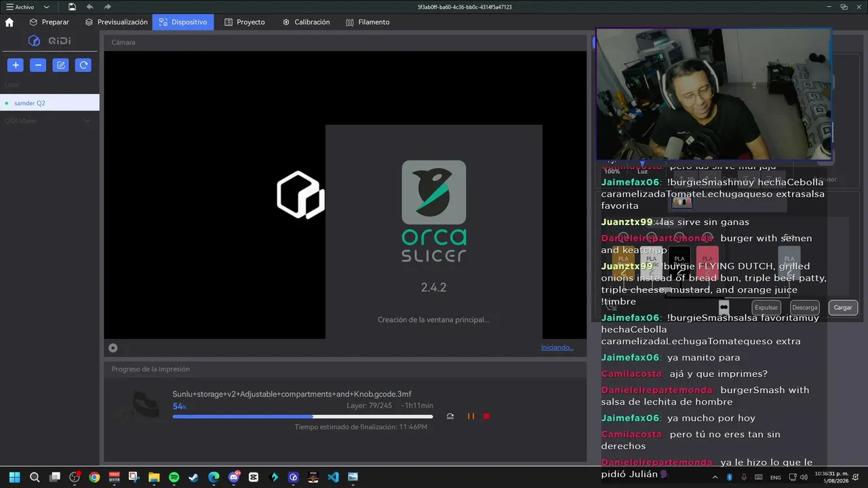This screenshot has width=868, height=488.
Task: Open Google Chrome from the taskbar
Action: coord(94,477)
